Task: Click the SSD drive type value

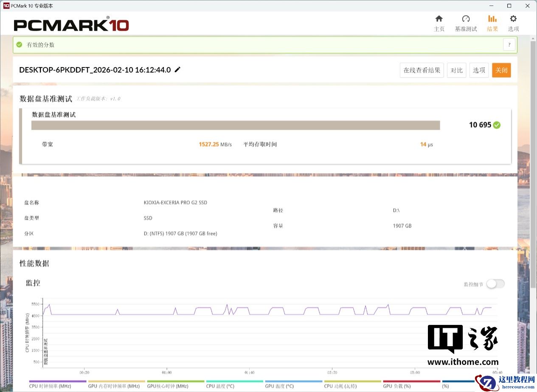Action: pos(148,218)
